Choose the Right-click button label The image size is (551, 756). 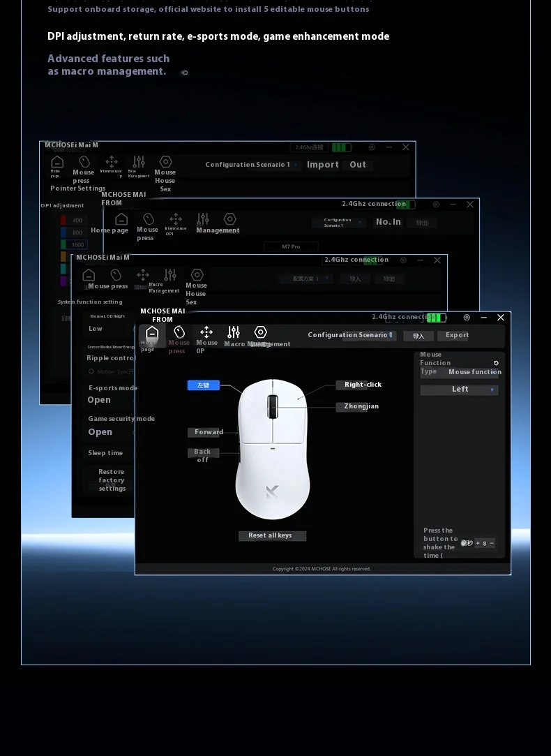pos(361,385)
